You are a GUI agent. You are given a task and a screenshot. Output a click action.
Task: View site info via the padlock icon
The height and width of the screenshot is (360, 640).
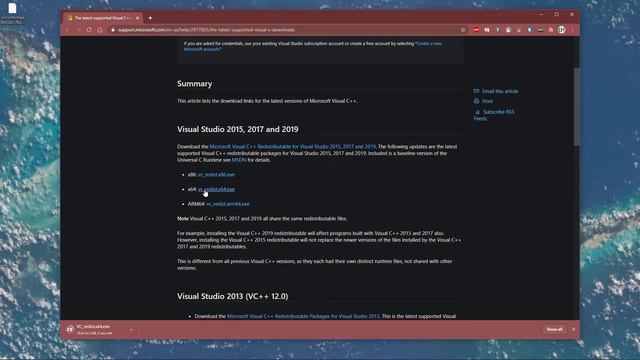click(x=113, y=30)
